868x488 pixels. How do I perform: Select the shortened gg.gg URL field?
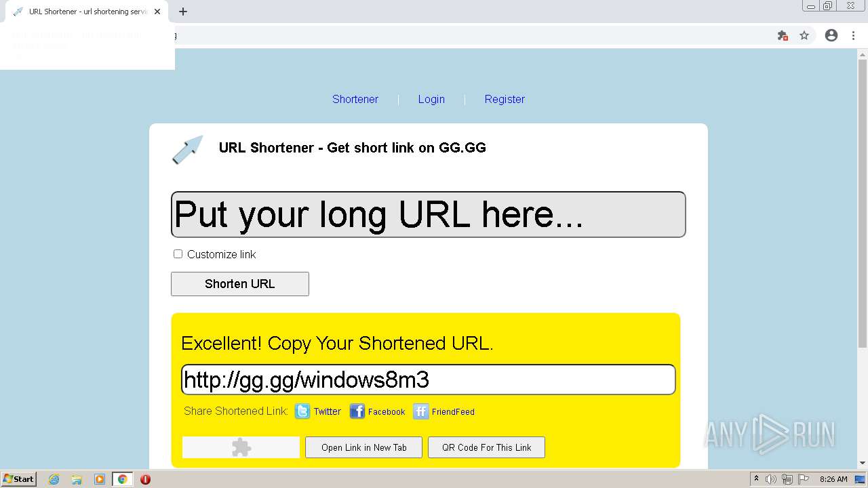(429, 380)
